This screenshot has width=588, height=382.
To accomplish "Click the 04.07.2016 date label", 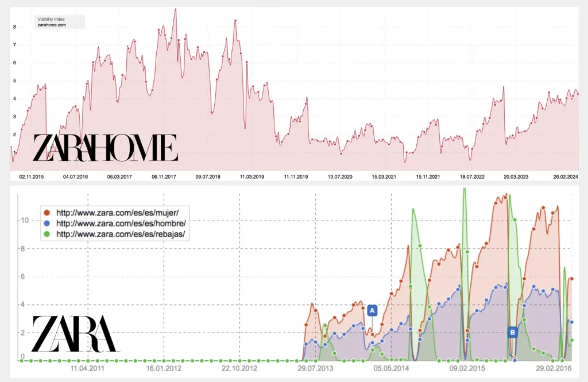I will [x=75, y=177].
